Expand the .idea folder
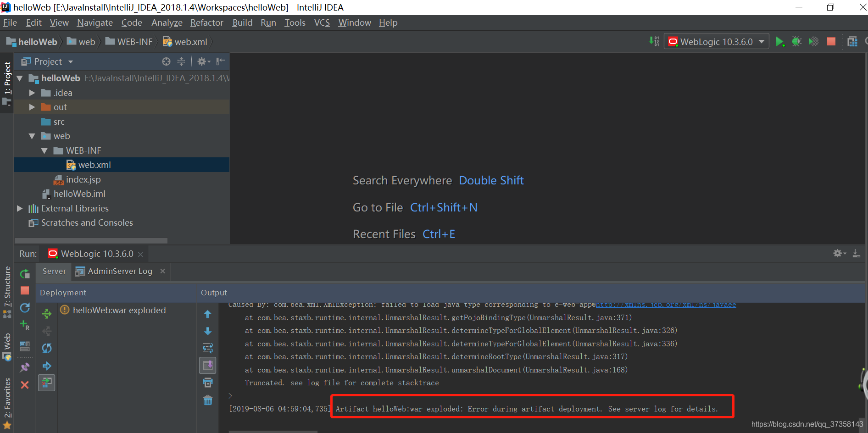This screenshot has width=868, height=433. click(x=32, y=93)
